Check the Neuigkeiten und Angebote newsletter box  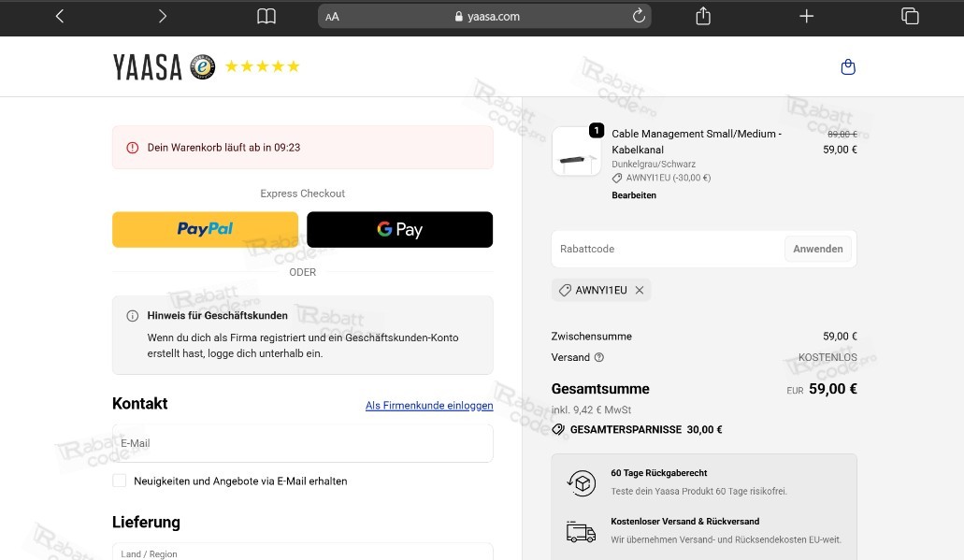pos(120,481)
